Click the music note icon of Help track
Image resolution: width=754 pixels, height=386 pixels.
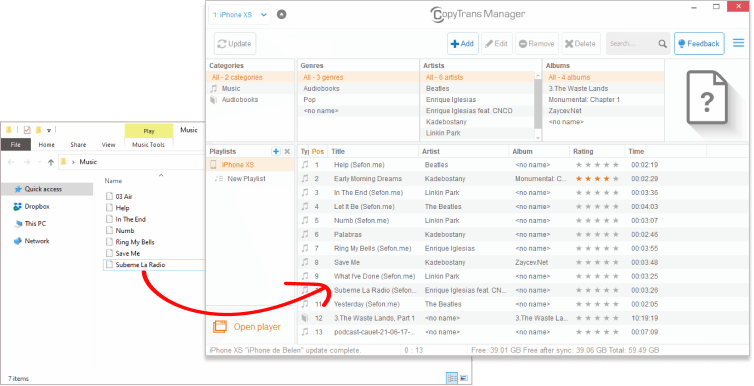[304, 164]
